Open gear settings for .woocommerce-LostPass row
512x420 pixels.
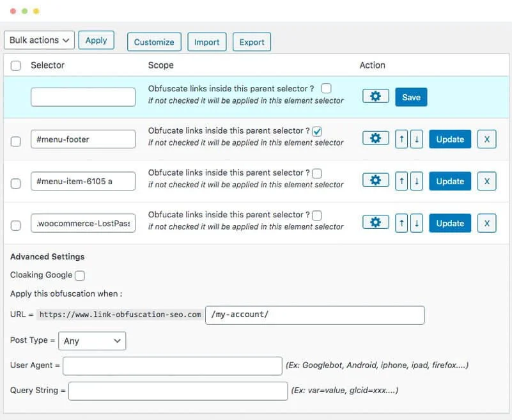click(x=375, y=222)
